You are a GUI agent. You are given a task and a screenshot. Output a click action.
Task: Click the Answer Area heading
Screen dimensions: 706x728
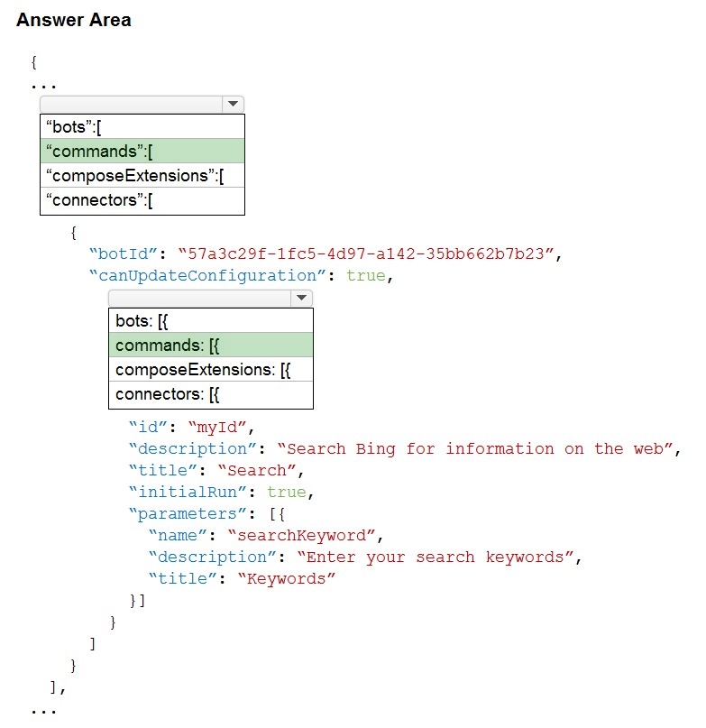74,20
